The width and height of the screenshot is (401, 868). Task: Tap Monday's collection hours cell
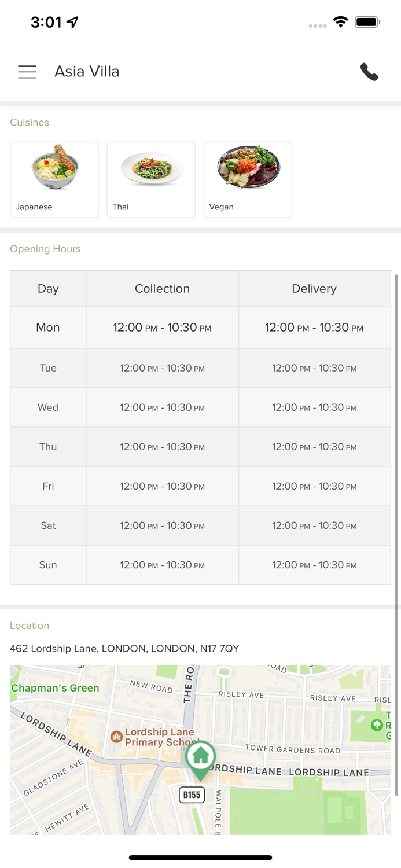click(163, 328)
